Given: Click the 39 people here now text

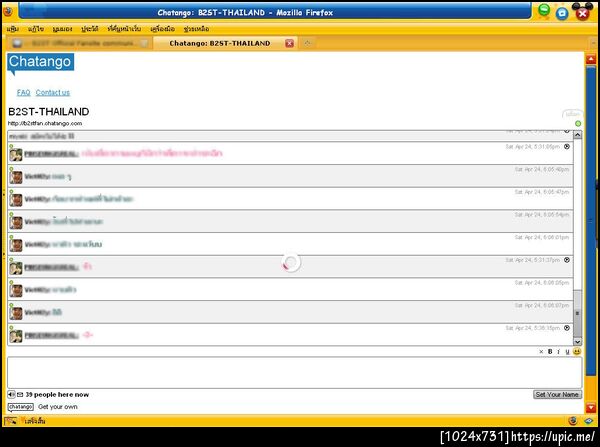Looking at the screenshot, I should point(57,394).
